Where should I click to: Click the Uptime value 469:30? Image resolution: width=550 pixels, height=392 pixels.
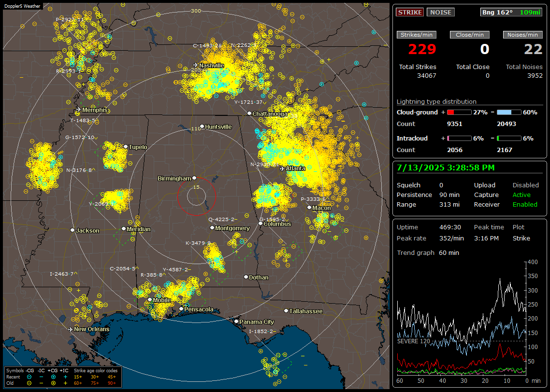[450, 227]
